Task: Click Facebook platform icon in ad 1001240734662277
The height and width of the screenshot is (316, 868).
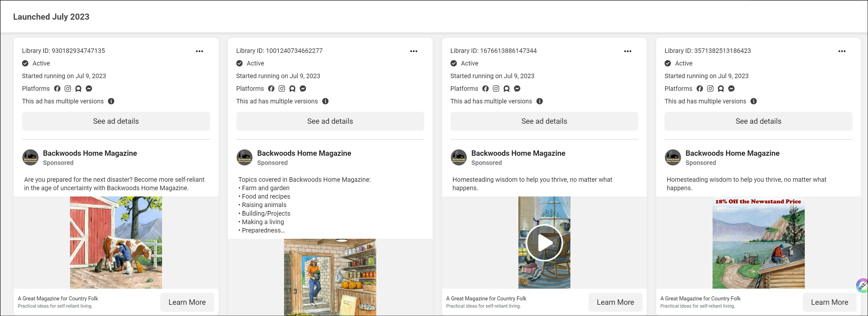Action: pyautogui.click(x=271, y=88)
